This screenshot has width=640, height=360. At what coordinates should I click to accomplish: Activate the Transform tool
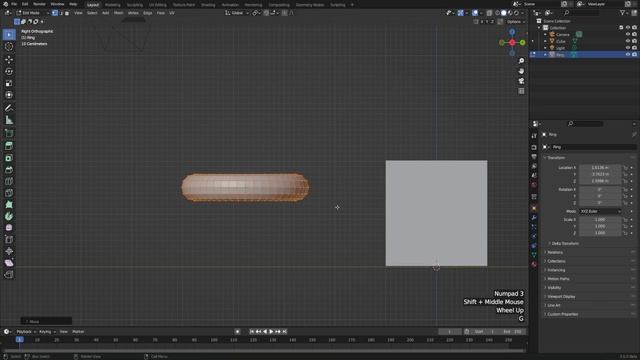click(9, 95)
